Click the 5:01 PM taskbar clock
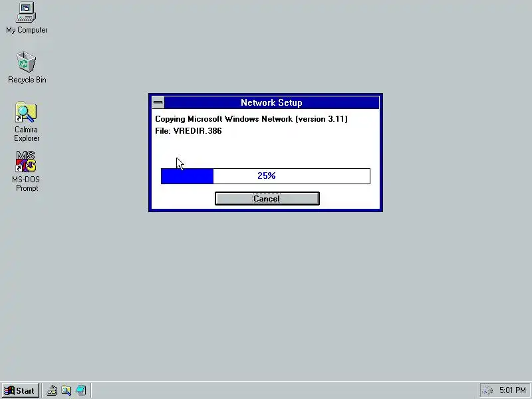 pyautogui.click(x=513, y=390)
